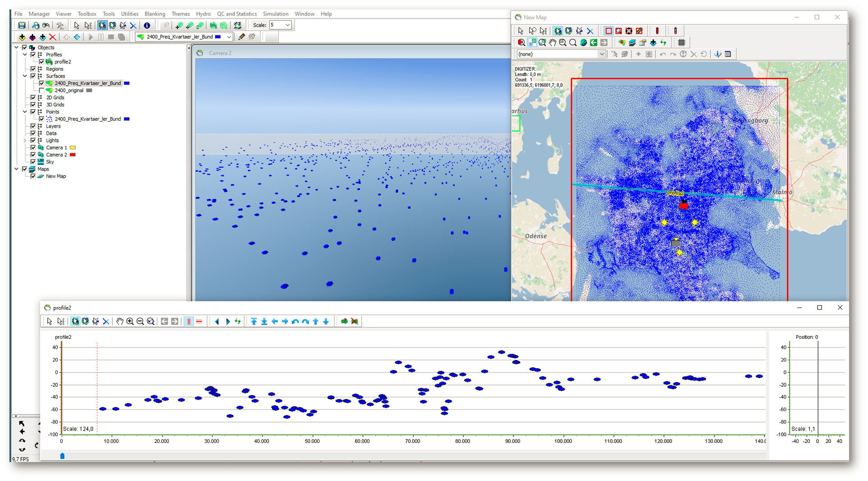Open the Hydro menu

203,14
